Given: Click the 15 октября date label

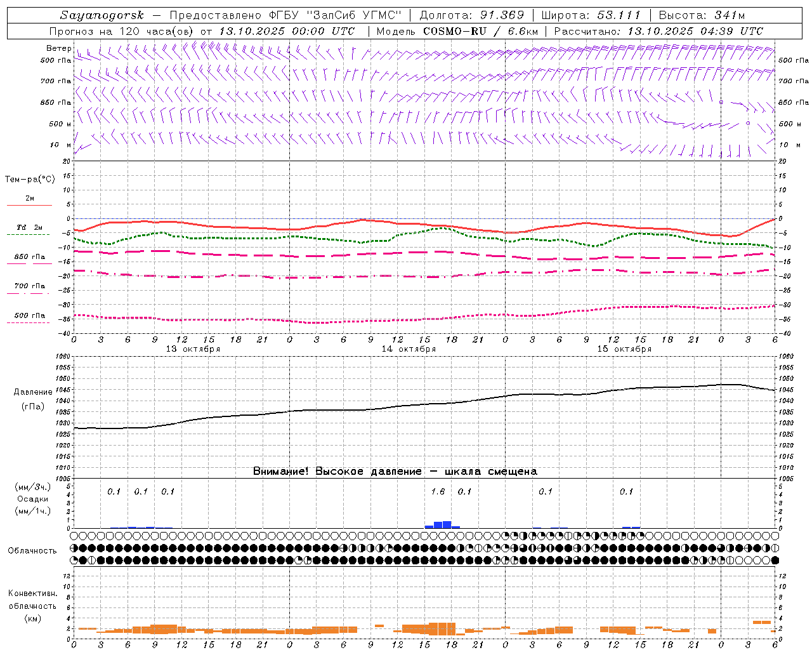Looking at the screenshot, I should click(624, 349).
